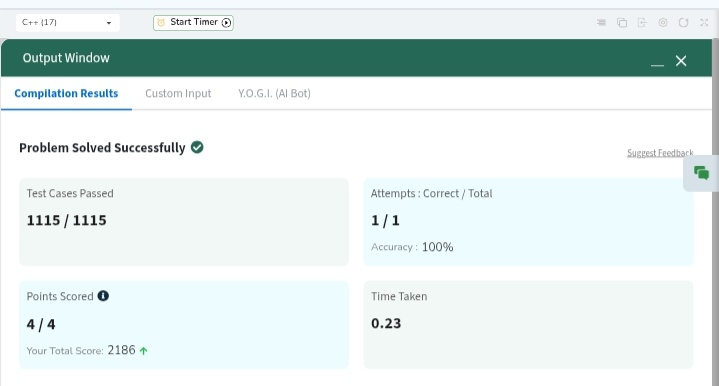Click the import file arrow icon
719x386 pixels.
pos(642,22)
